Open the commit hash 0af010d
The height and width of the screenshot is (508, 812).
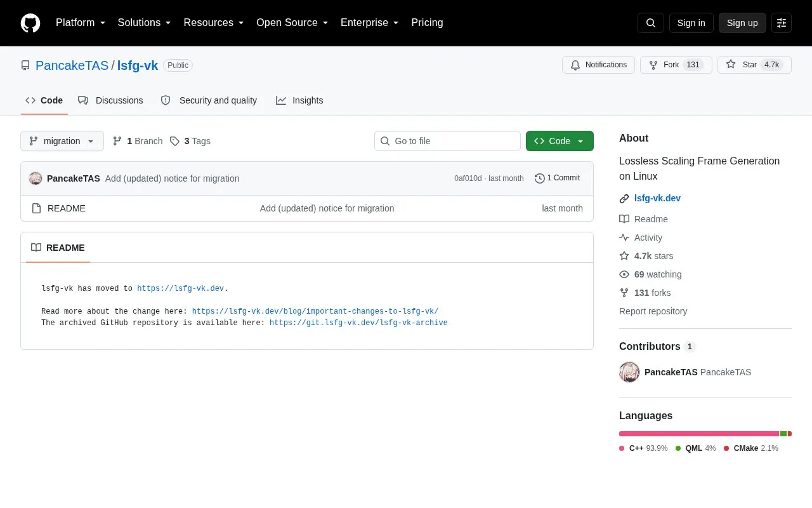[468, 178]
